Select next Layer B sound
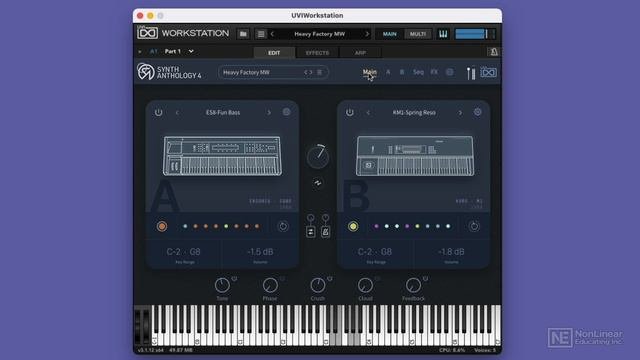640x360 pixels. click(460, 113)
